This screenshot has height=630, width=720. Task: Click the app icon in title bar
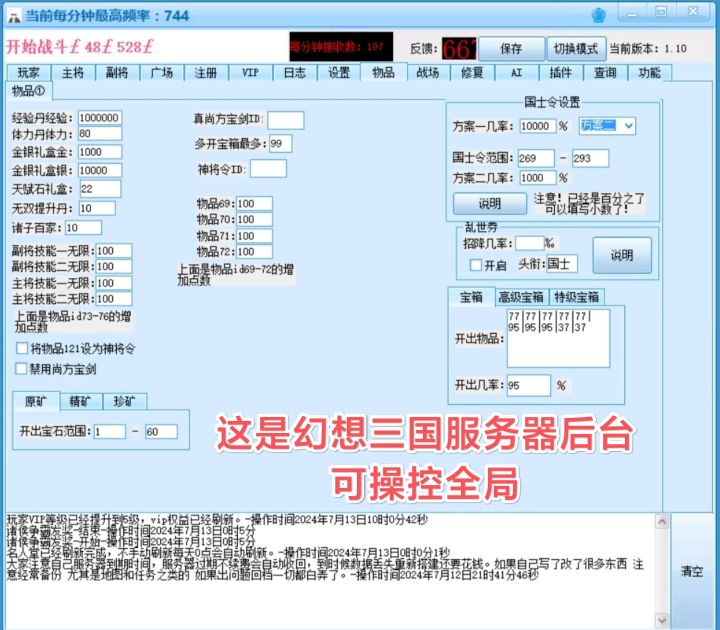pyautogui.click(x=14, y=16)
